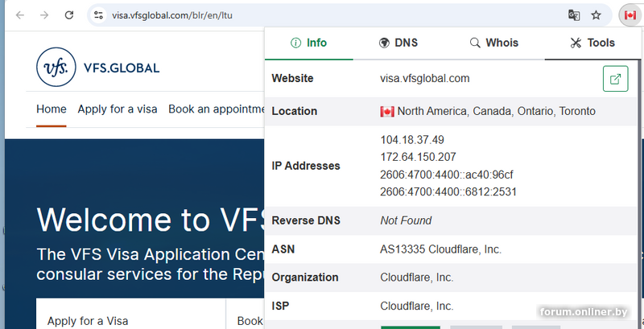Click the Organization value Cloudflare, Inc.
This screenshot has height=329, width=644.
[x=417, y=278]
